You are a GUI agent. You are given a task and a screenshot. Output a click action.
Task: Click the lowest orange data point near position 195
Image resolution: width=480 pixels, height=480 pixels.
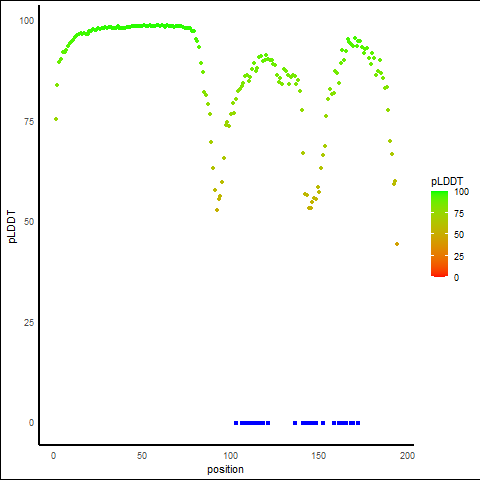[397, 244]
